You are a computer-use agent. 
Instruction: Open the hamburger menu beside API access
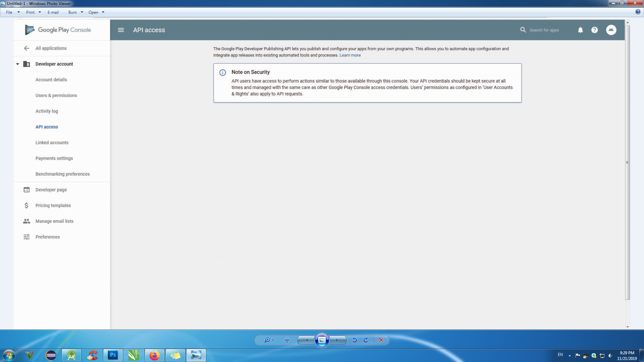[x=121, y=30]
